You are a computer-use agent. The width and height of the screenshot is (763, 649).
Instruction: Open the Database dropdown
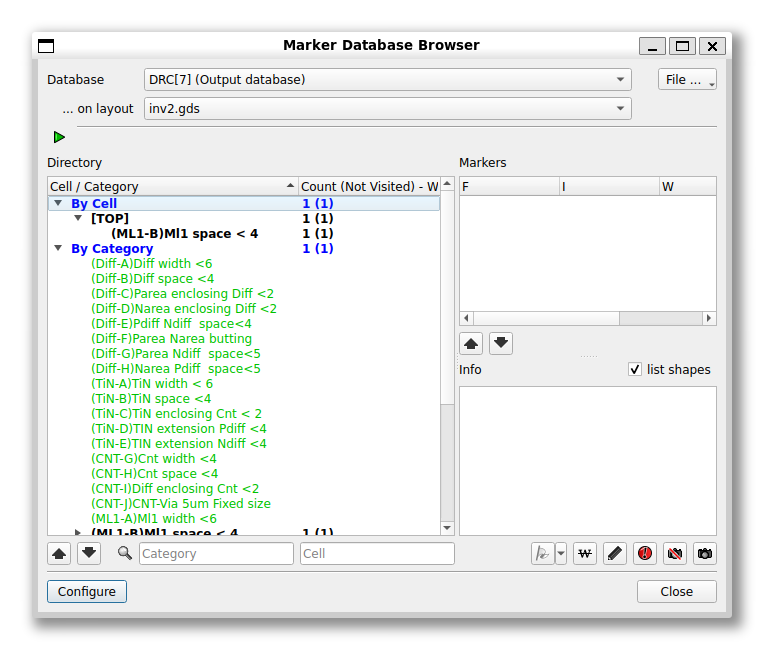click(388, 80)
